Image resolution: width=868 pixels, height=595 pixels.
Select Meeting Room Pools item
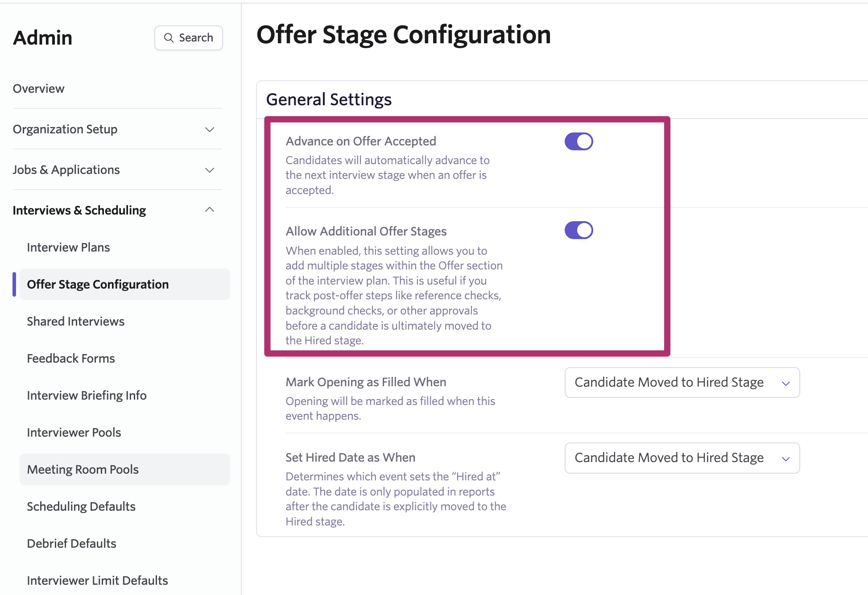coord(83,469)
